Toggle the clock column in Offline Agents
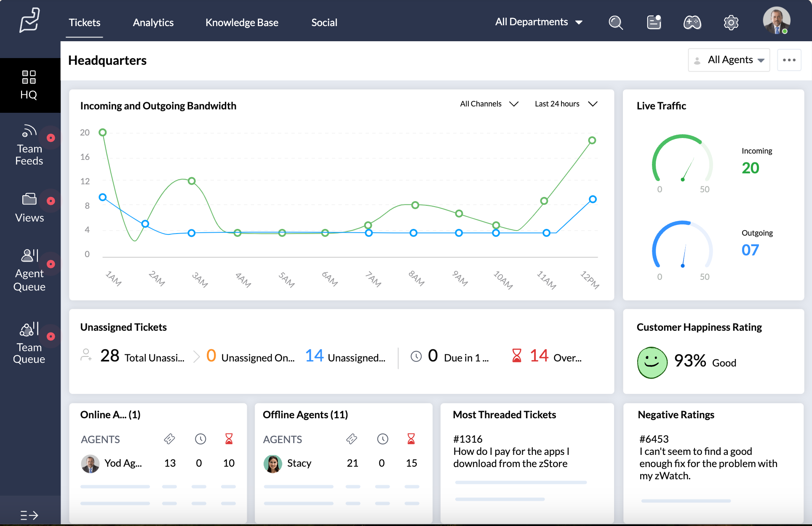The width and height of the screenshot is (812, 526). coord(382,439)
